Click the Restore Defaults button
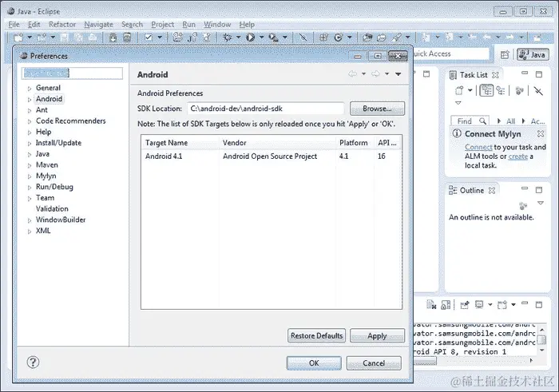Viewport: 559px width, 392px height. click(x=316, y=335)
